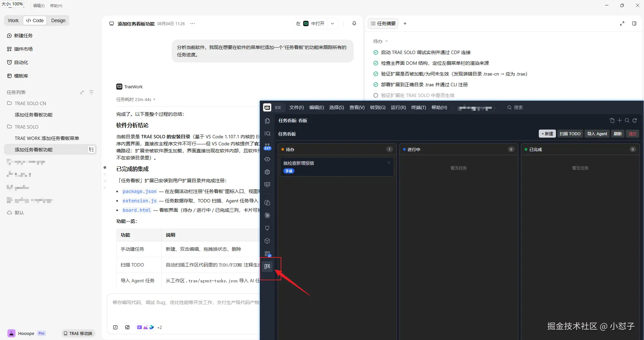Click the share icon in task board header

[612, 120]
